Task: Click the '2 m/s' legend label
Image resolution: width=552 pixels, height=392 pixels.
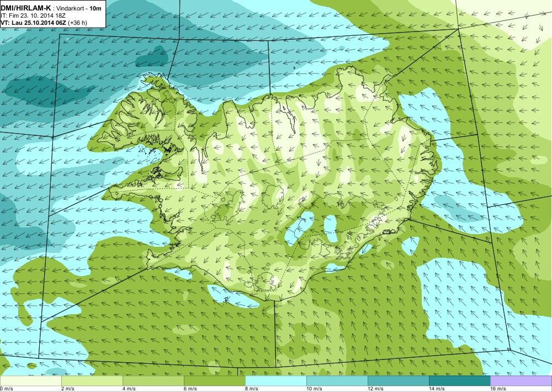Action: [68, 389]
